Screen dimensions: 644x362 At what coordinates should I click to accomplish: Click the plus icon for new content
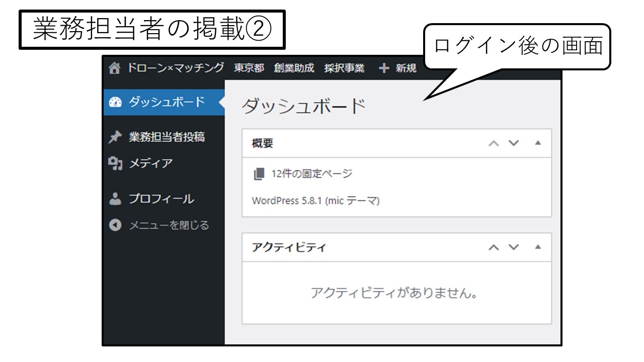[x=384, y=69]
